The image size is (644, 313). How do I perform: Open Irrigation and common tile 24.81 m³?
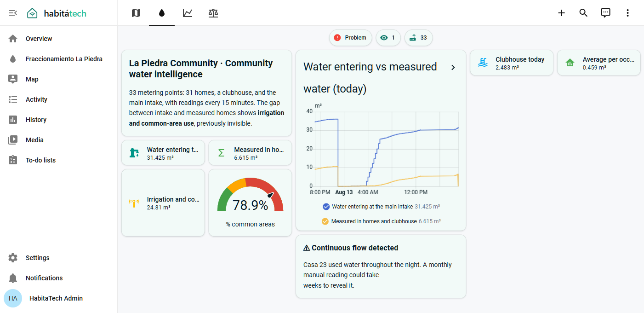(163, 203)
